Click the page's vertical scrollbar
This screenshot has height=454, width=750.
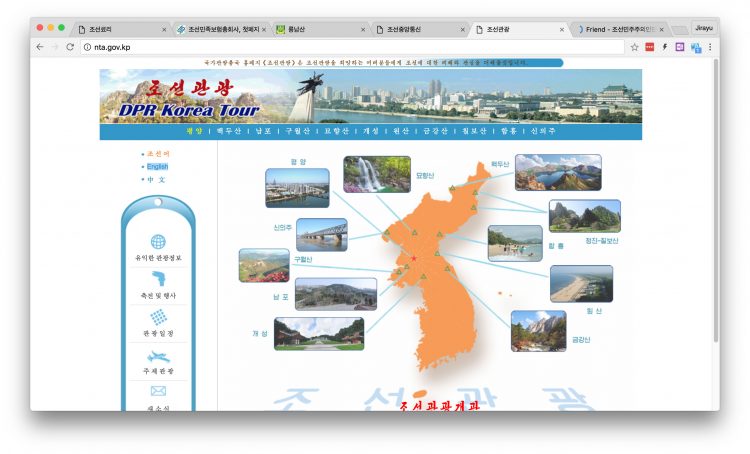[716, 201]
